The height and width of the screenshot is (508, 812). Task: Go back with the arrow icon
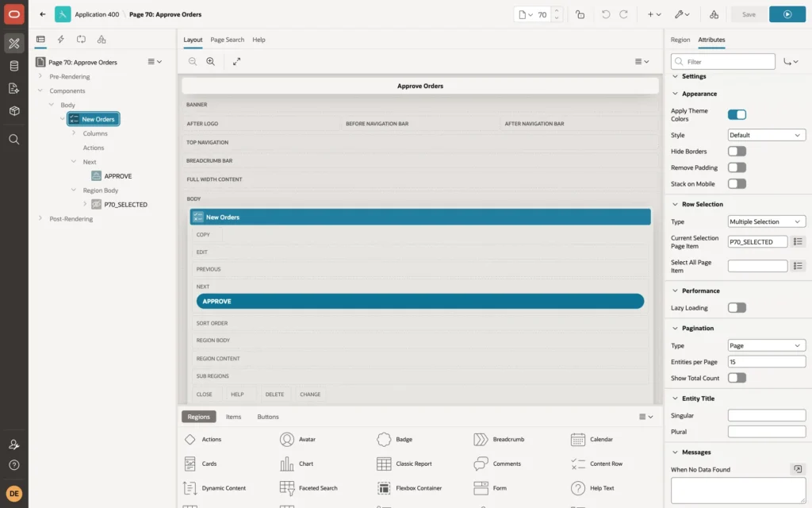click(43, 14)
